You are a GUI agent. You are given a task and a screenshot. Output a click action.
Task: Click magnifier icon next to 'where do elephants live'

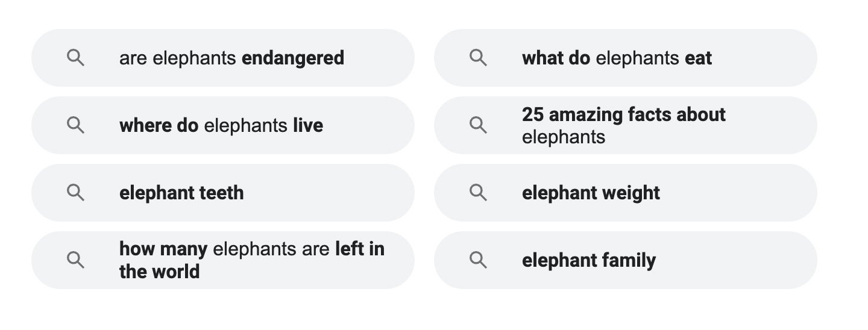(x=75, y=125)
